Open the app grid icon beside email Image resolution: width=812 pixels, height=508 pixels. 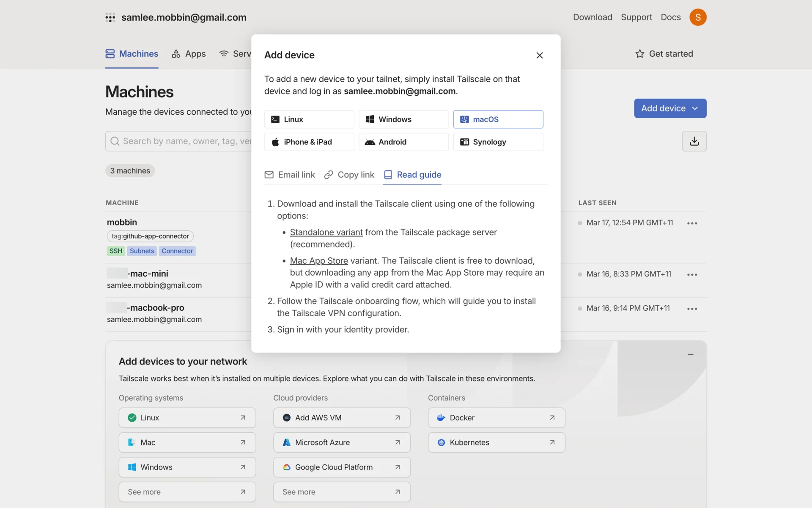point(110,17)
